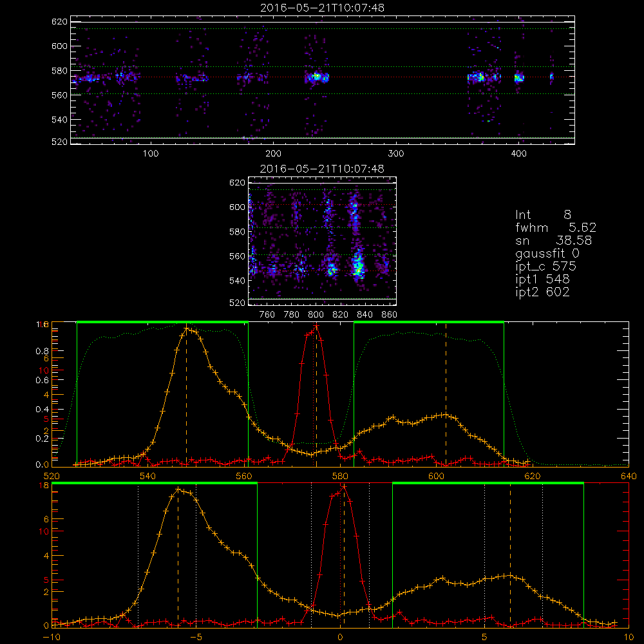Click the orange peak near 548 in upper plot
Image resolution: width=644 pixels, height=644 pixels.
tap(187, 328)
